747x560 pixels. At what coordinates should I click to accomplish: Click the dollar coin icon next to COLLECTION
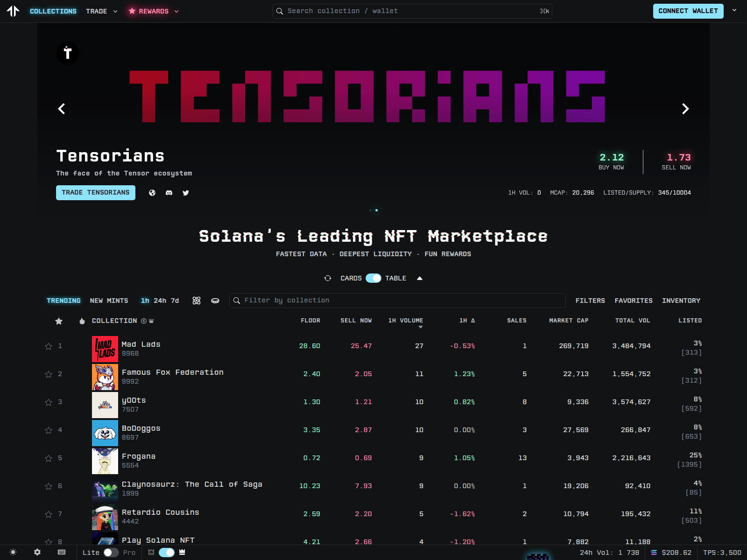[x=144, y=321]
